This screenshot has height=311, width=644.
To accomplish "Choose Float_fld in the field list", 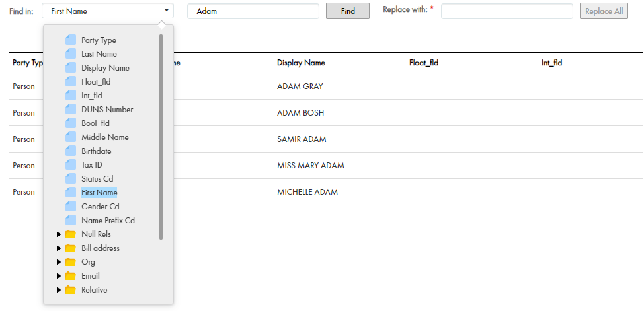I will coord(96,82).
